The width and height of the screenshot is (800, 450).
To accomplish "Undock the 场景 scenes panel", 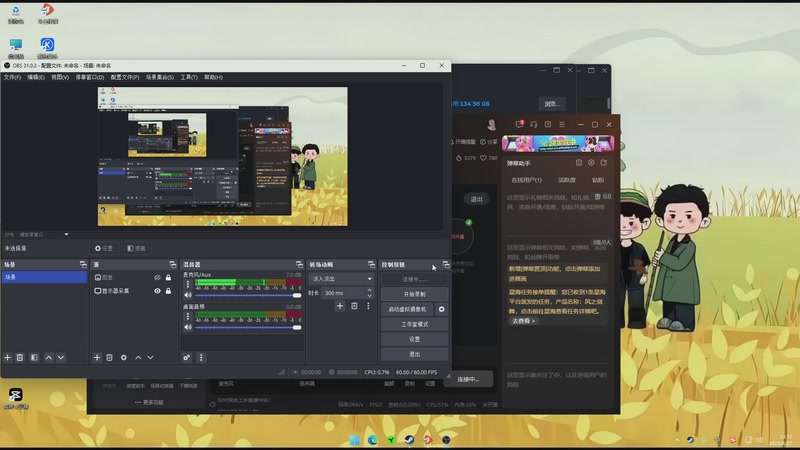I will [x=83, y=264].
